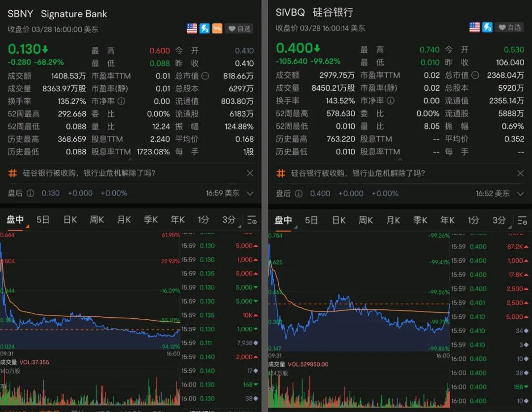The image size is (532, 412).
Task: Select the SIVBQ trade row with 87.2K volume
Action: coord(490,247)
